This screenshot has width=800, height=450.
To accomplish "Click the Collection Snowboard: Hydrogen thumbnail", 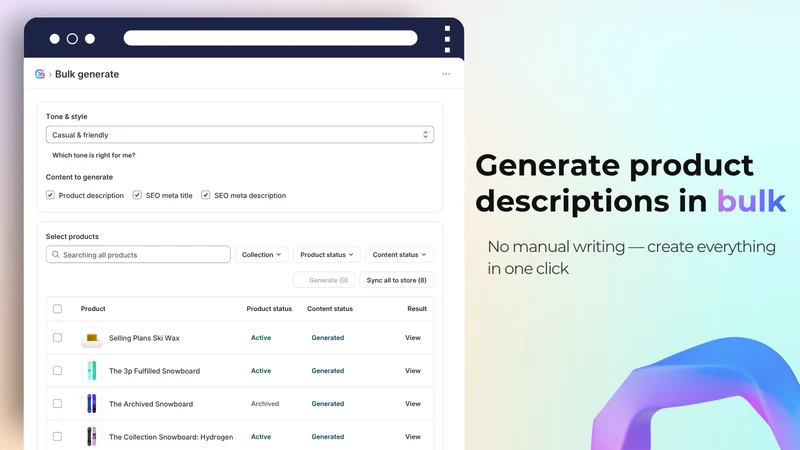I will [x=92, y=437].
